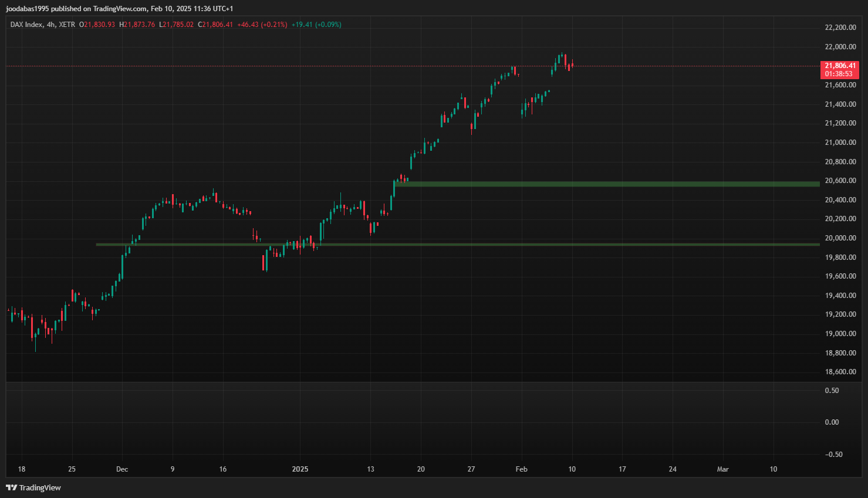Click the 0.00 label on indicator scale

click(x=832, y=422)
